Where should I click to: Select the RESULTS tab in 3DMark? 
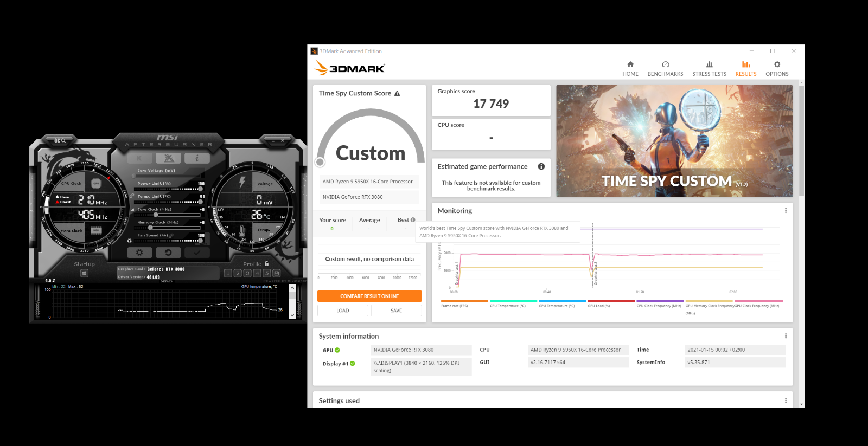(746, 68)
